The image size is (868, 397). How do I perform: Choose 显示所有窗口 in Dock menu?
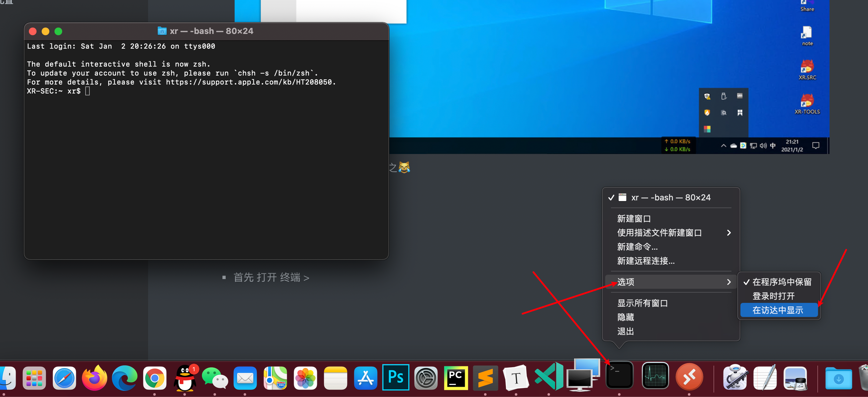(x=671, y=303)
